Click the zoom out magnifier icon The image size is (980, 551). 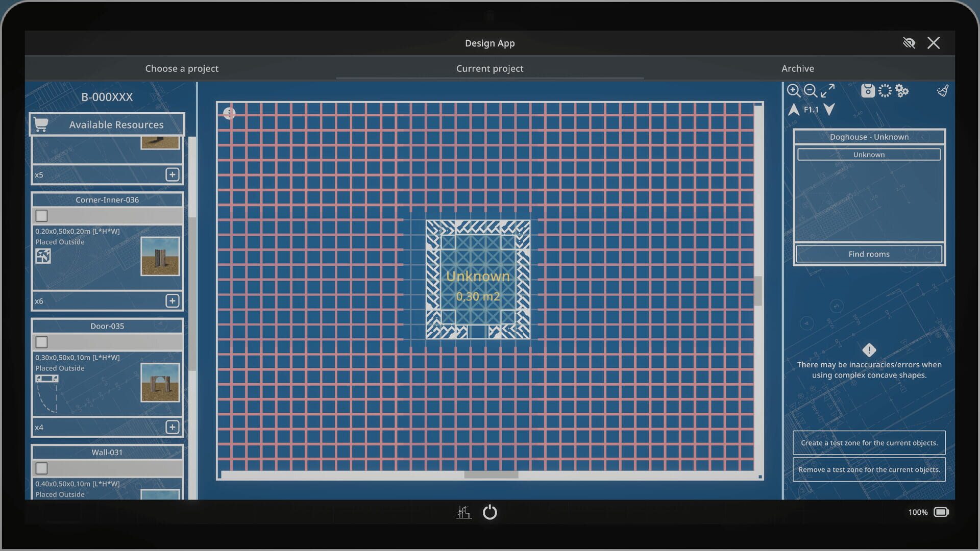[811, 90]
